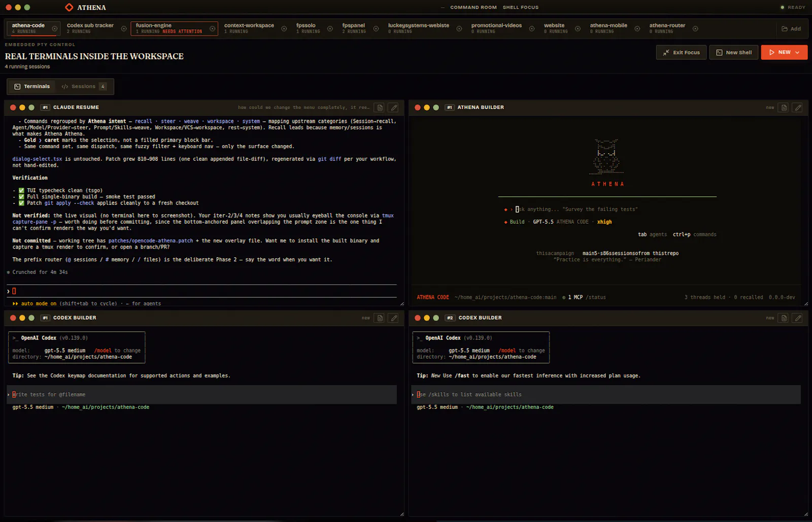The height and width of the screenshot is (522, 812).
Task: Click the Athena diamond logo
Action: coord(69,8)
